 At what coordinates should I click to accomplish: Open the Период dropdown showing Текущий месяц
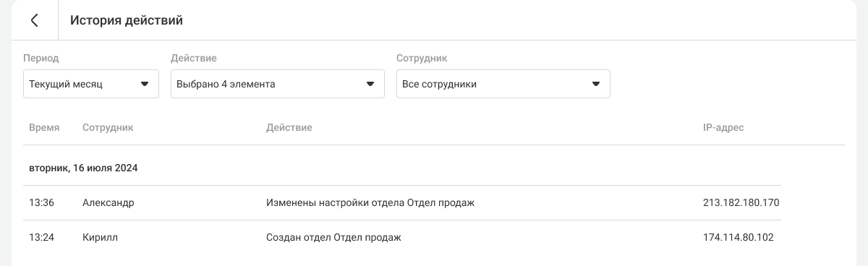[91, 84]
